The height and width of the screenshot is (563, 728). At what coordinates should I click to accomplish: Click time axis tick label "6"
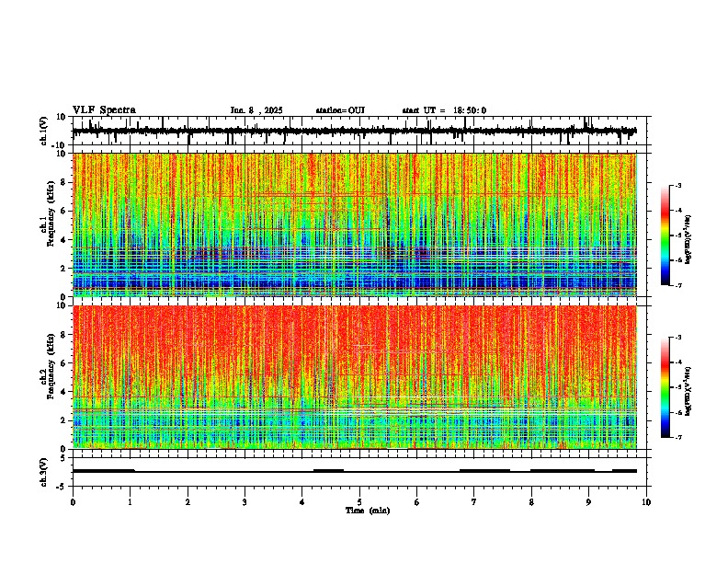[x=416, y=502]
